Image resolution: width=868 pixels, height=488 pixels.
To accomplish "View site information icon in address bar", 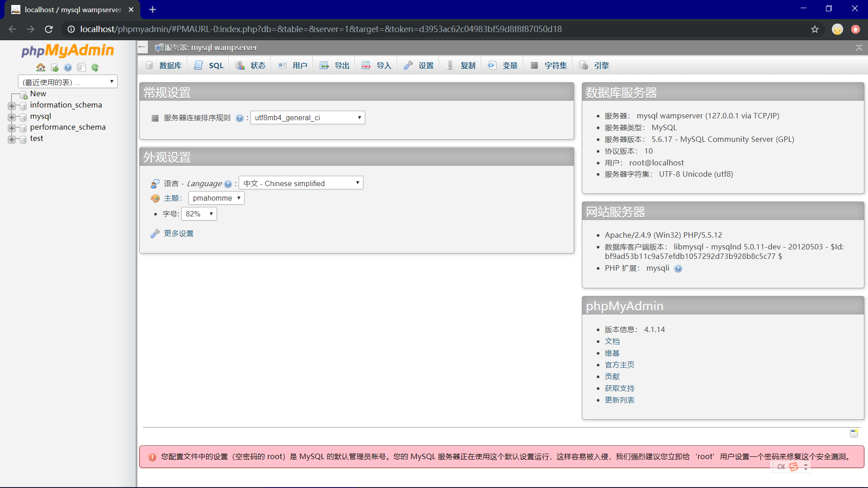I will (x=71, y=29).
